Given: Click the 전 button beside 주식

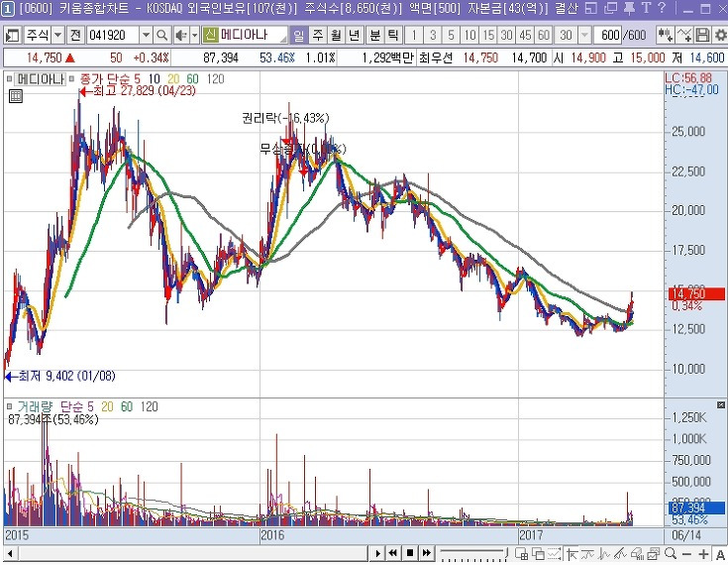Looking at the screenshot, I should (x=75, y=35).
